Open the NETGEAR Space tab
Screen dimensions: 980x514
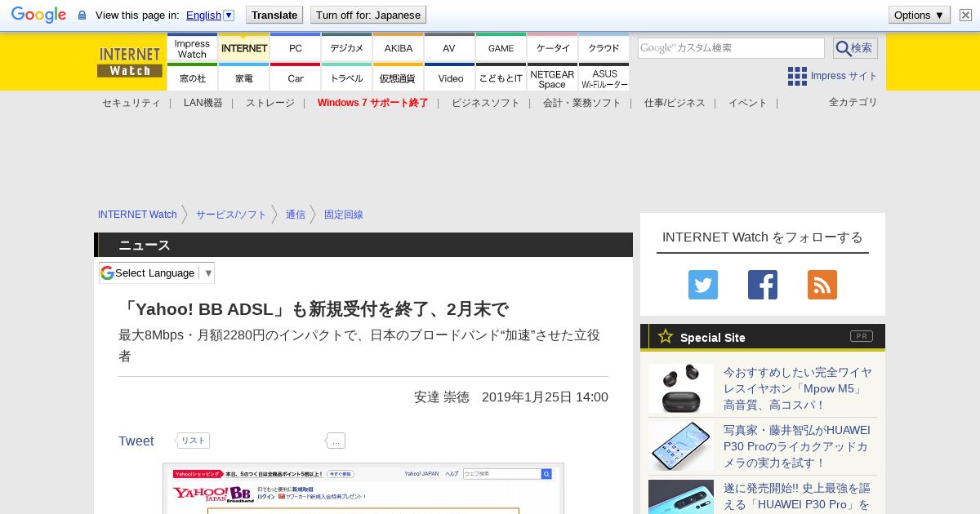pos(553,78)
